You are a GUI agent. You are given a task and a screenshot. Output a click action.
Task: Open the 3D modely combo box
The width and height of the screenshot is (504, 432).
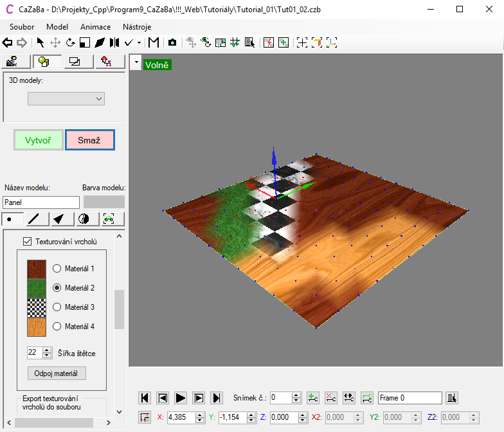click(66, 98)
